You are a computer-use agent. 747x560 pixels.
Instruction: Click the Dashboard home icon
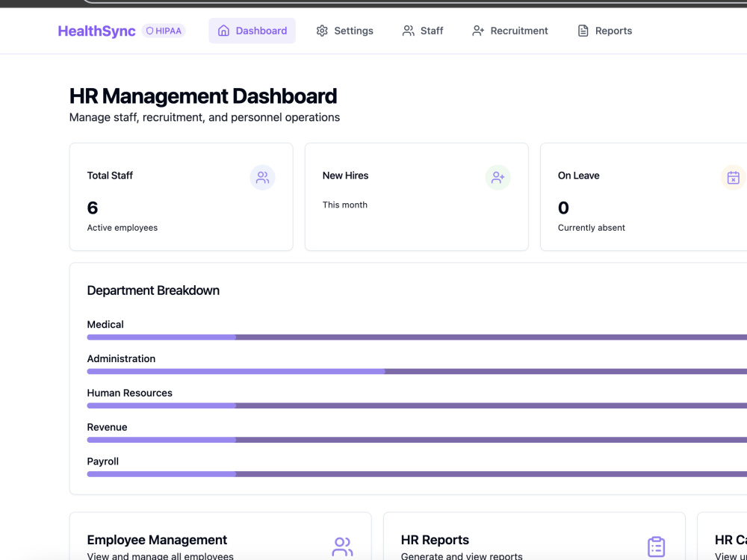(x=223, y=31)
